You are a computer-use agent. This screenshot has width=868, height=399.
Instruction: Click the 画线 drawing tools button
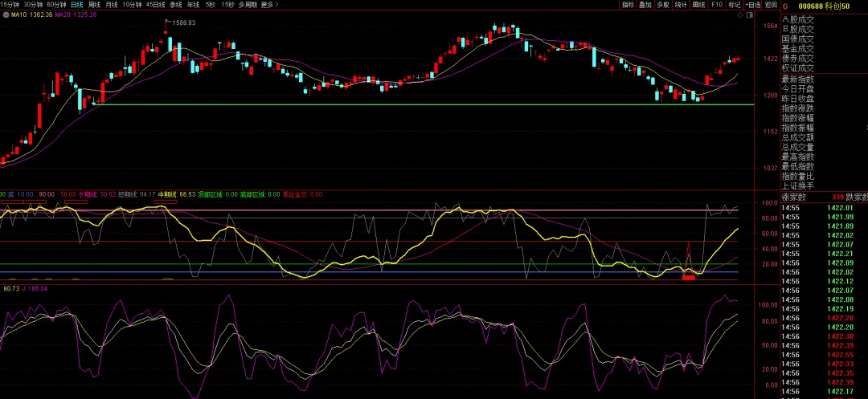pyautogui.click(x=698, y=5)
